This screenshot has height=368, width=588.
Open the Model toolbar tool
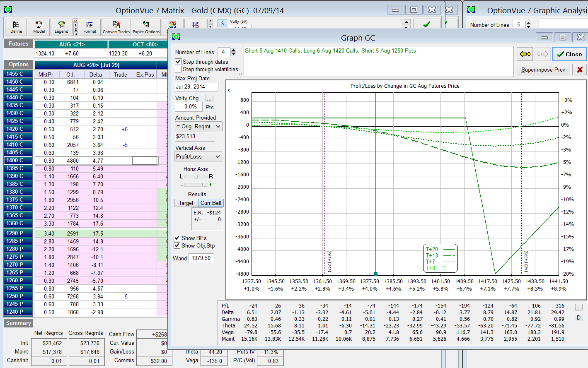coord(39,27)
